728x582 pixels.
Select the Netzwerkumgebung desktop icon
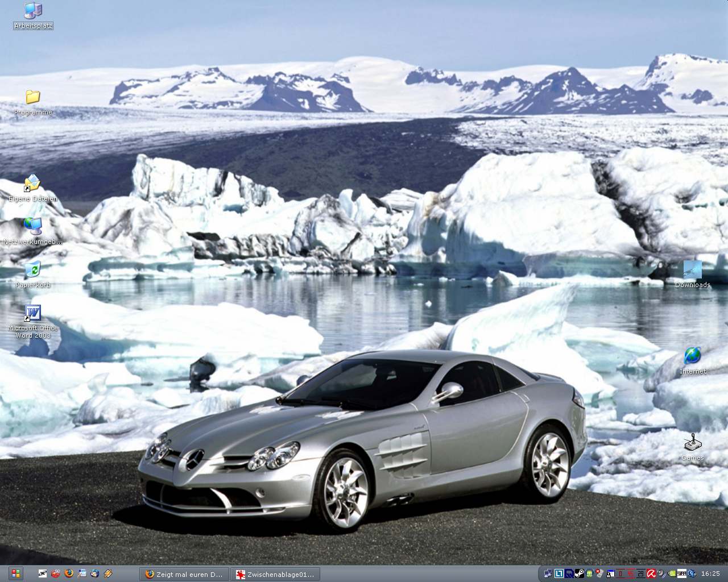click(32, 226)
